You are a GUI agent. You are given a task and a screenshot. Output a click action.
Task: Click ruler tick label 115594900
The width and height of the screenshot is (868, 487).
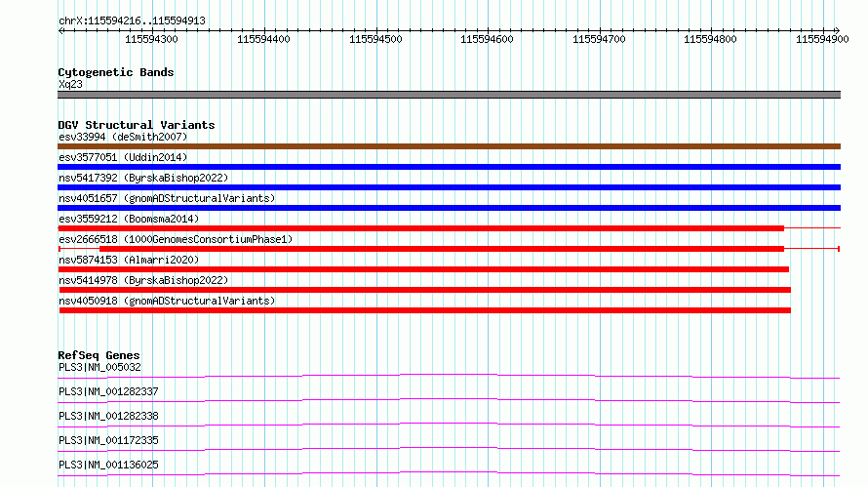[822, 39]
